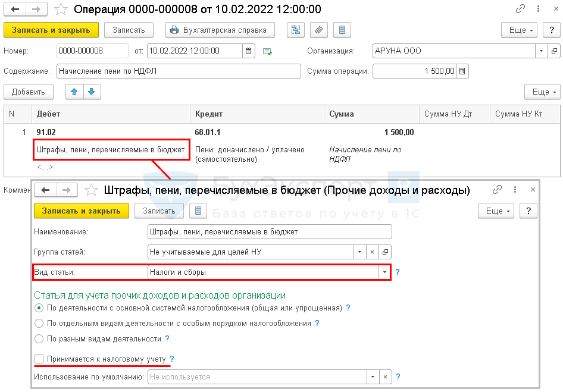This screenshot has width=563, height=392.
Task: Open calculator icon beside Сумма операции
Action: click(462, 71)
